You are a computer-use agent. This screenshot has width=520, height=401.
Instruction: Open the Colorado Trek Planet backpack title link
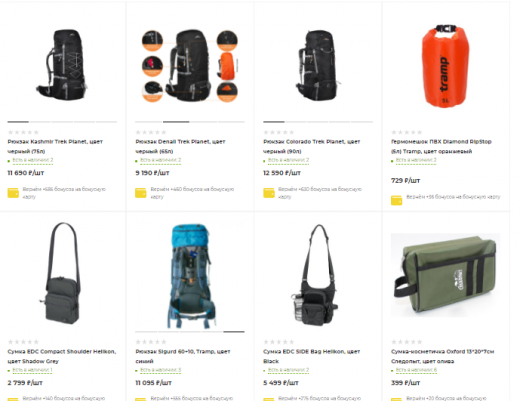tap(312, 146)
